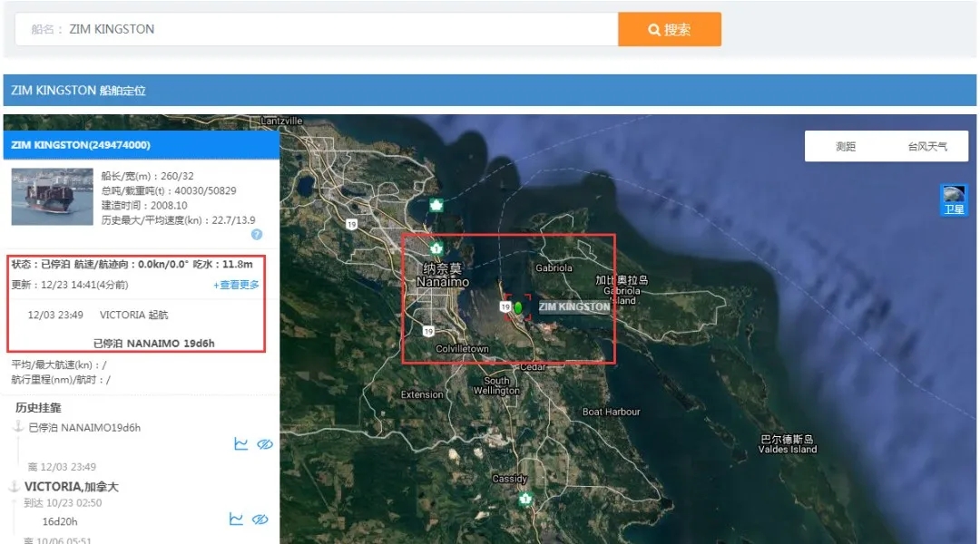The image size is (980, 544).
Task: Select the 船长/宽(m): 260/32 line
Action: point(148,176)
